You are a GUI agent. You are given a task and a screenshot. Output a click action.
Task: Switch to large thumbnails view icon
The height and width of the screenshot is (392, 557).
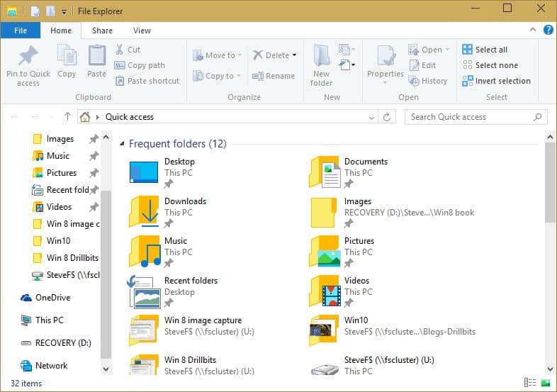pyautogui.click(x=545, y=383)
